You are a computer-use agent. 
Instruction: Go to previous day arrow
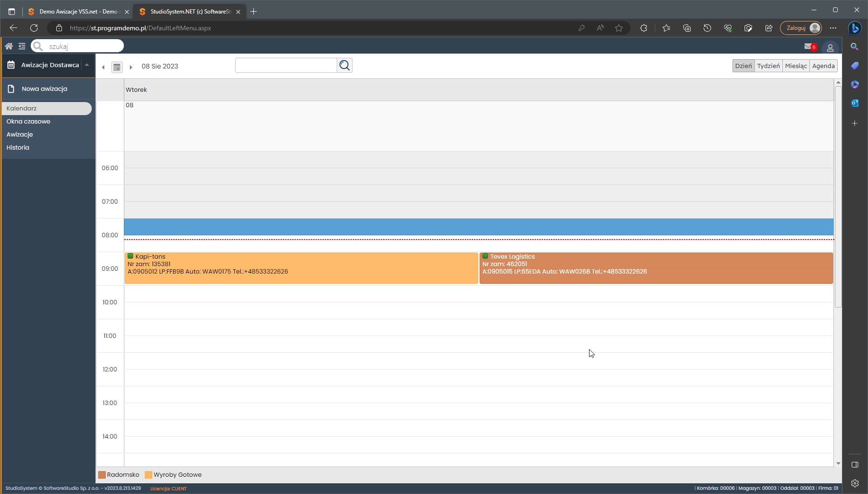pyautogui.click(x=103, y=67)
